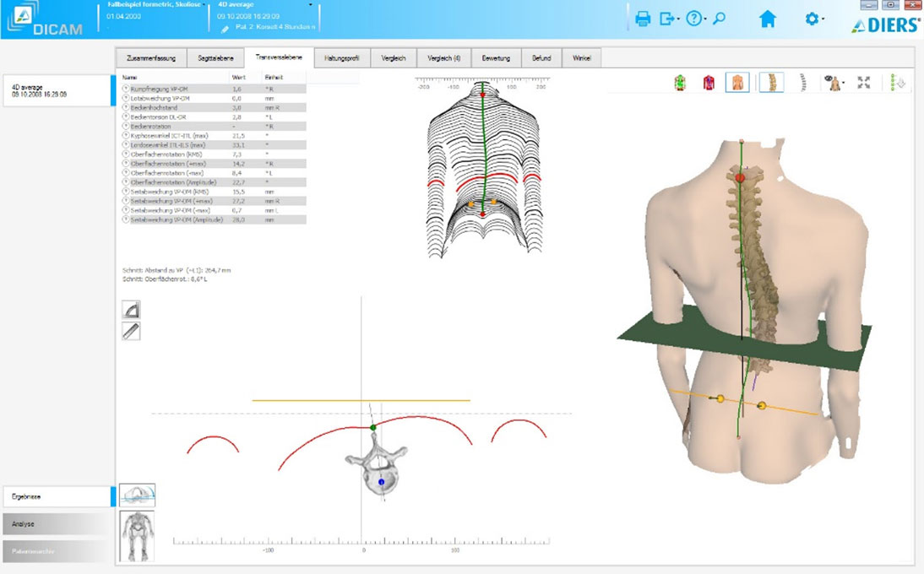Toggle the 3D spine vertebrae model display
Viewport: 924px width, 574px height.
pos(771,83)
